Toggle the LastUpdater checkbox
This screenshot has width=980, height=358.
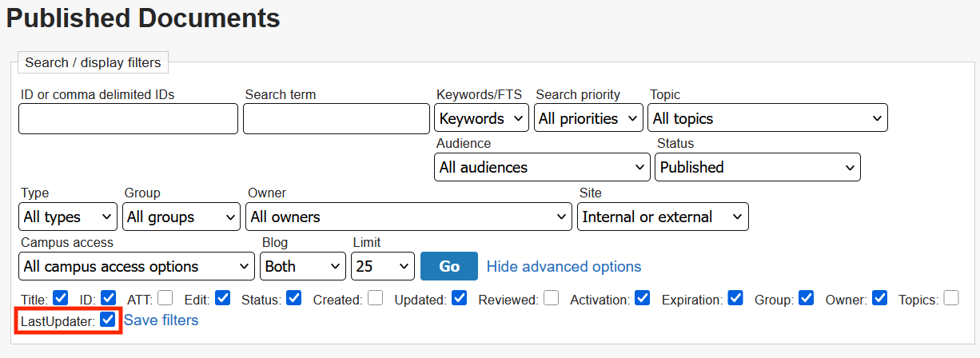tap(108, 320)
